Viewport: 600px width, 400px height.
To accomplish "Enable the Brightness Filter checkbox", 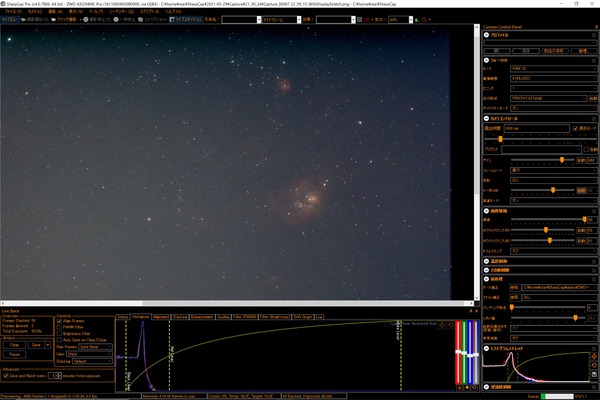I will [x=58, y=334].
